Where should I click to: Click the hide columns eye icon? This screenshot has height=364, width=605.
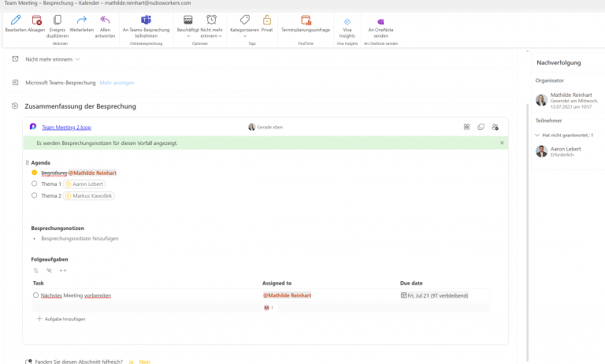pyautogui.click(x=49, y=270)
